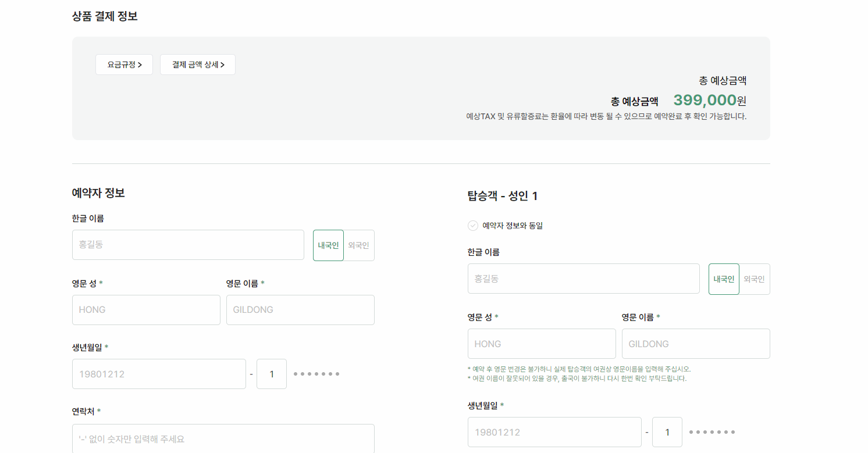View the 결제 금액 상세 payment details

197,65
